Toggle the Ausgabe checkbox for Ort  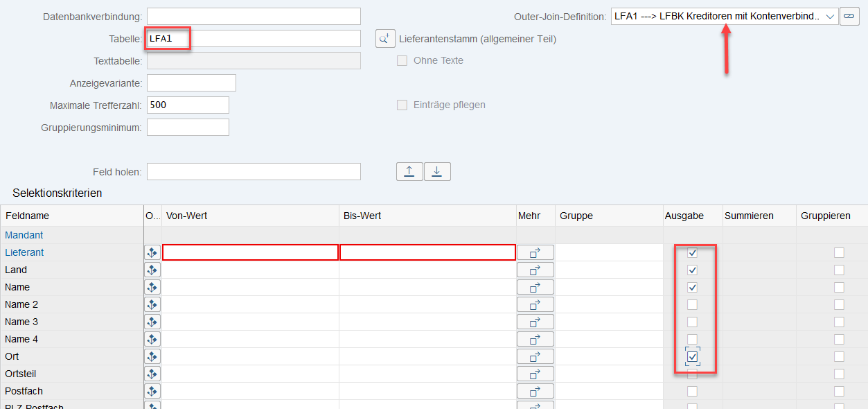click(692, 356)
